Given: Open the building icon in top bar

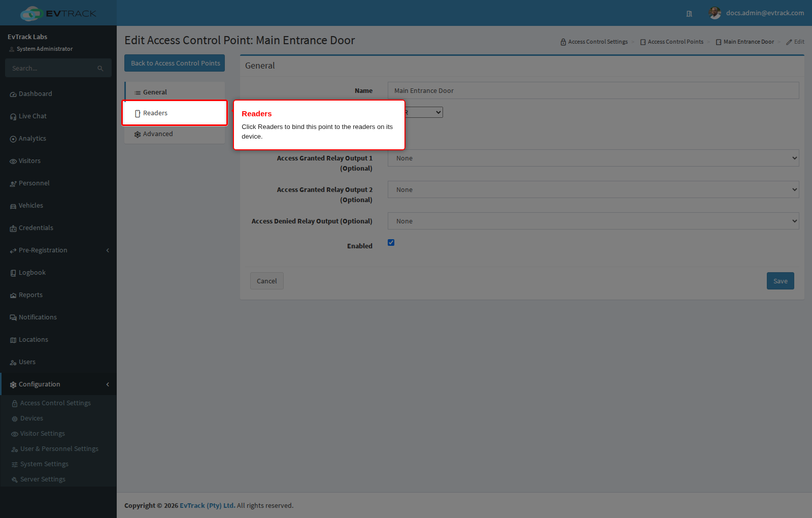Looking at the screenshot, I should tap(689, 14).
